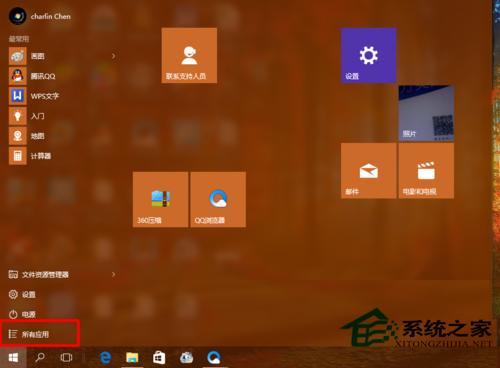The image size is (500, 368).
Task: Launch the 360压缩 tile
Action: (160, 199)
